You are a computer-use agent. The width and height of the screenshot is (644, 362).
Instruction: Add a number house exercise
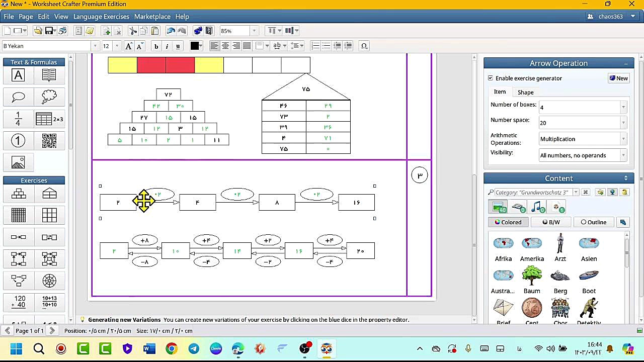(49, 194)
